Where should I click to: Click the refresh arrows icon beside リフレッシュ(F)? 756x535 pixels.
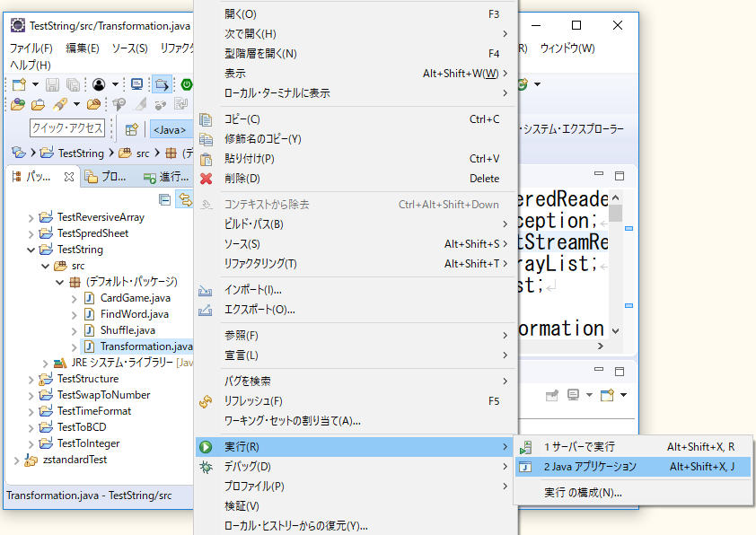pyautogui.click(x=206, y=401)
